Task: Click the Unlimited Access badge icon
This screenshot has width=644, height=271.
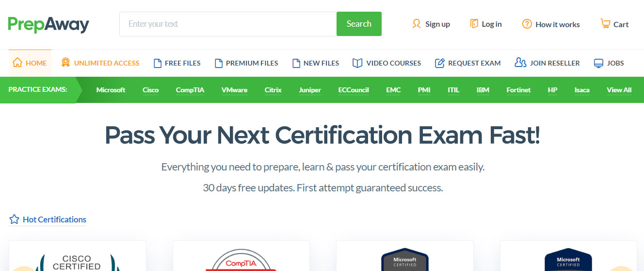Action: 65,63
